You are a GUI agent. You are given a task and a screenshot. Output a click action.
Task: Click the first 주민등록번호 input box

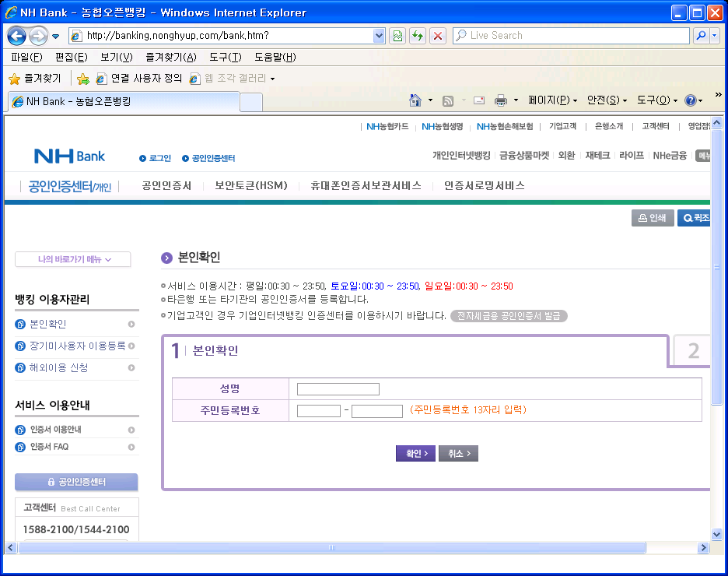coord(319,411)
